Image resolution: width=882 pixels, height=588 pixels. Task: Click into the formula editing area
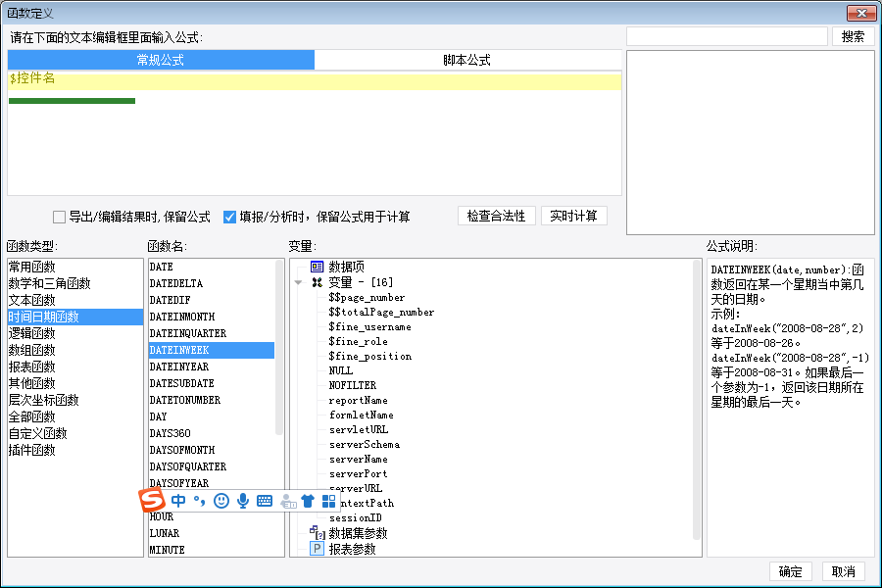[x=315, y=133]
